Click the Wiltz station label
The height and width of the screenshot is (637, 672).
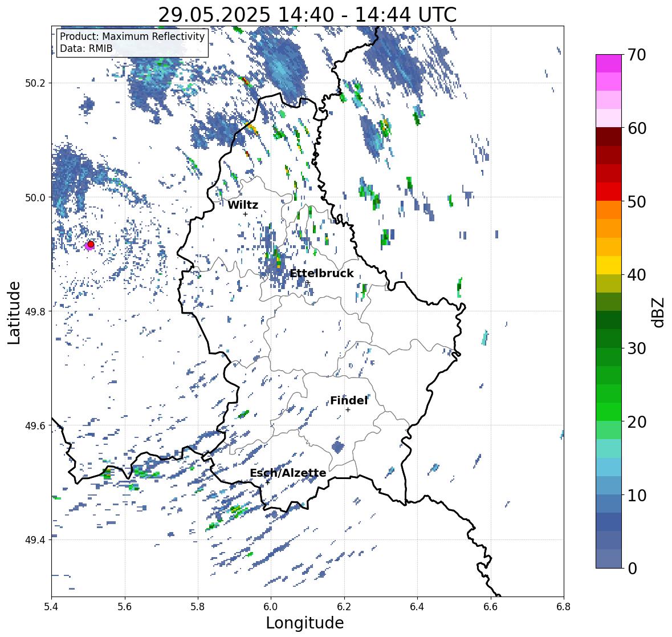click(x=243, y=205)
